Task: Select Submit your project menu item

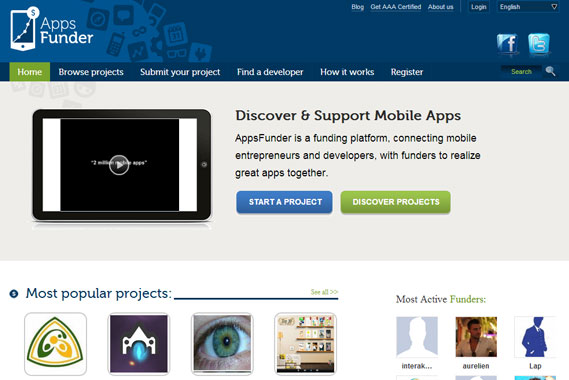Action: point(180,72)
